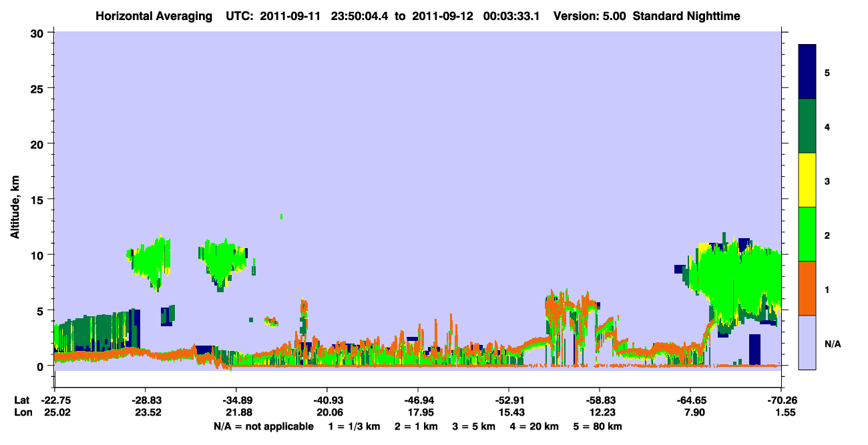Click the latitude value -28.83
Screen dimensions: 868x445
[x=145, y=400]
